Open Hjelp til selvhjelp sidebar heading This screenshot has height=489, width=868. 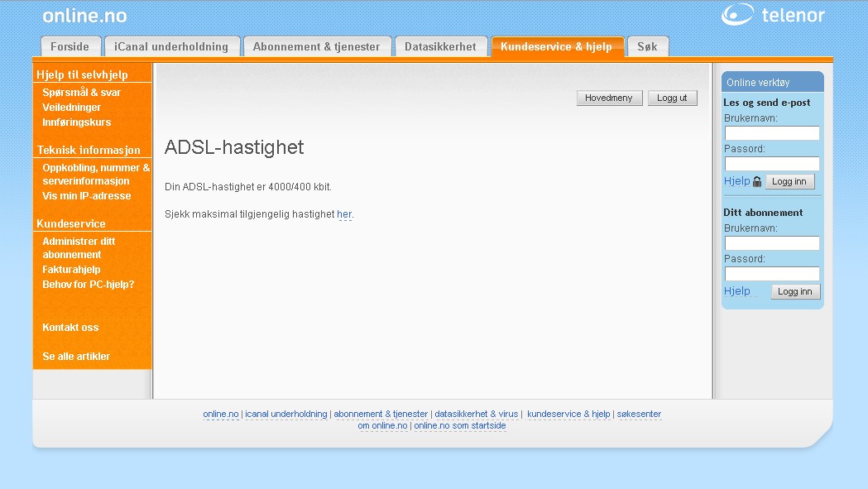(83, 74)
